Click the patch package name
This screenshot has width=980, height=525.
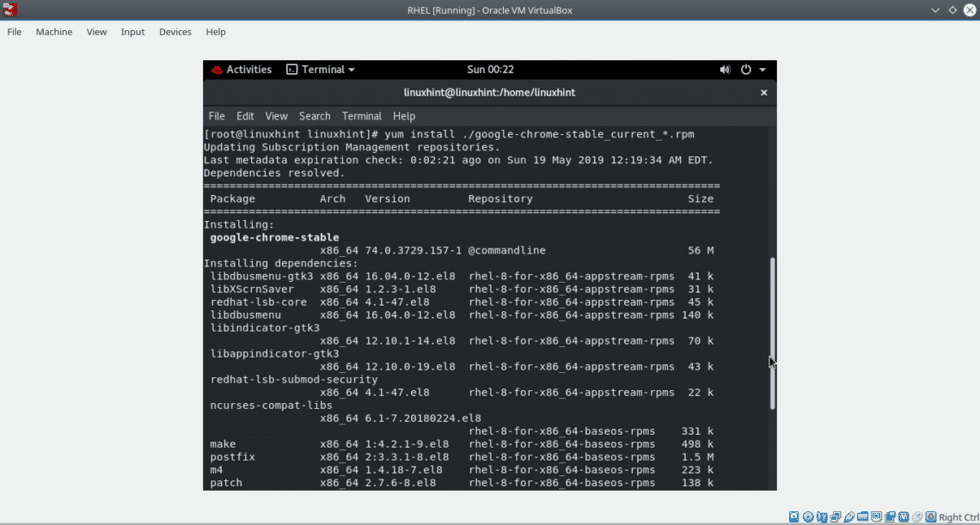(x=226, y=483)
